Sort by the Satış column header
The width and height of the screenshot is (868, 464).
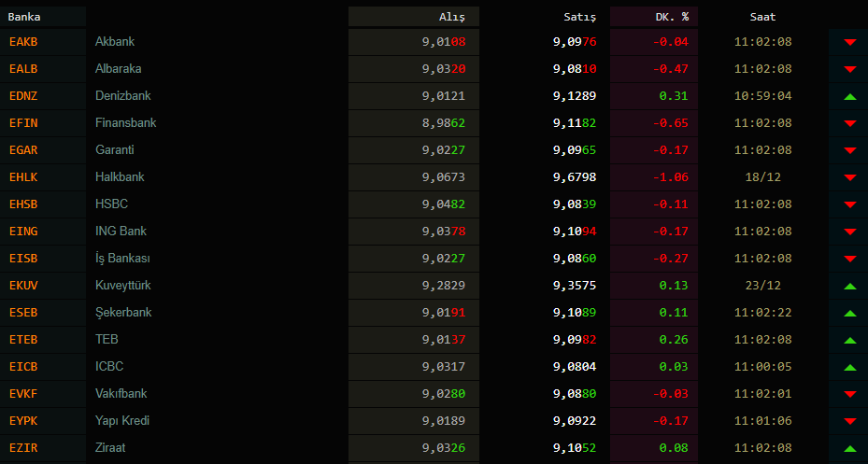(x=579, y=17)
